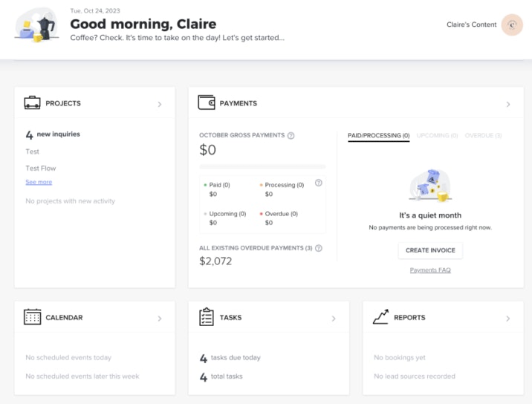
Task: Switch to the Upcoming payments tab
Action: click(437, 135)
